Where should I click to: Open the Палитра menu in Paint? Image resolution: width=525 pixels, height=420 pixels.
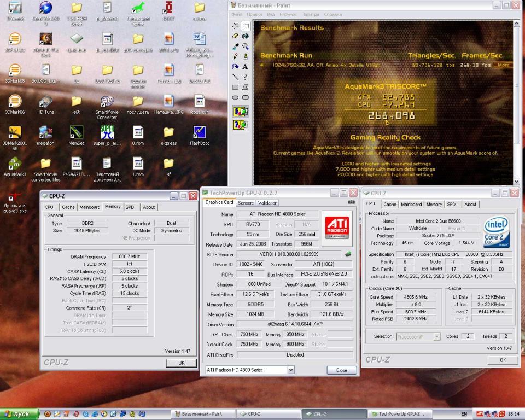tap(311, 14)
